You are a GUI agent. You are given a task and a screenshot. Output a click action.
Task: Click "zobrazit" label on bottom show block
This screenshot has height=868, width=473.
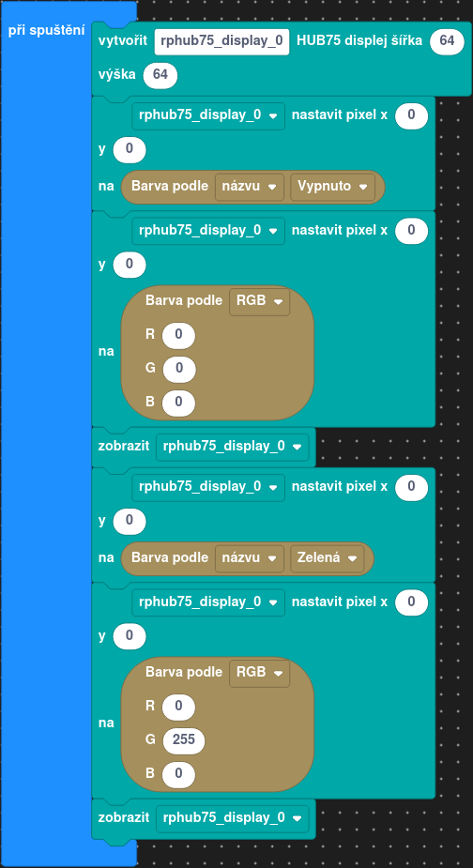124,818
